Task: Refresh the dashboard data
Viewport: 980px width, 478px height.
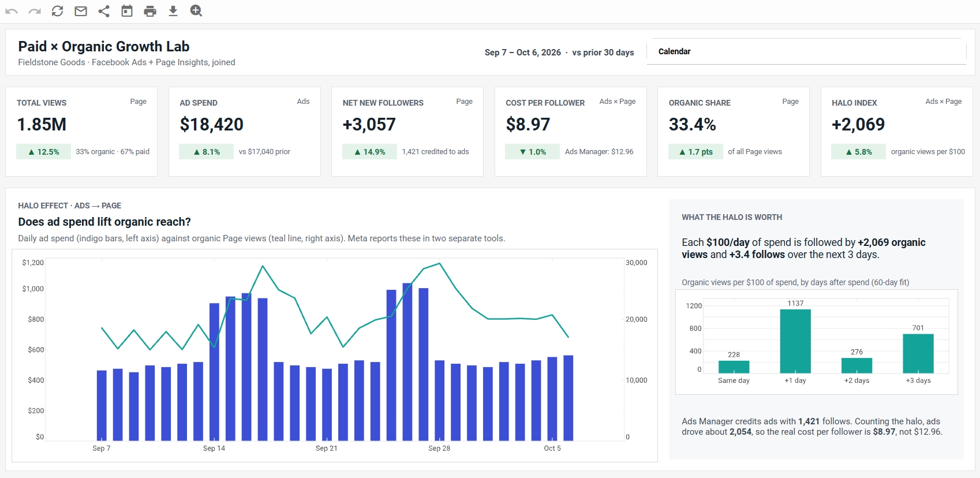Action: pos(58,11)
